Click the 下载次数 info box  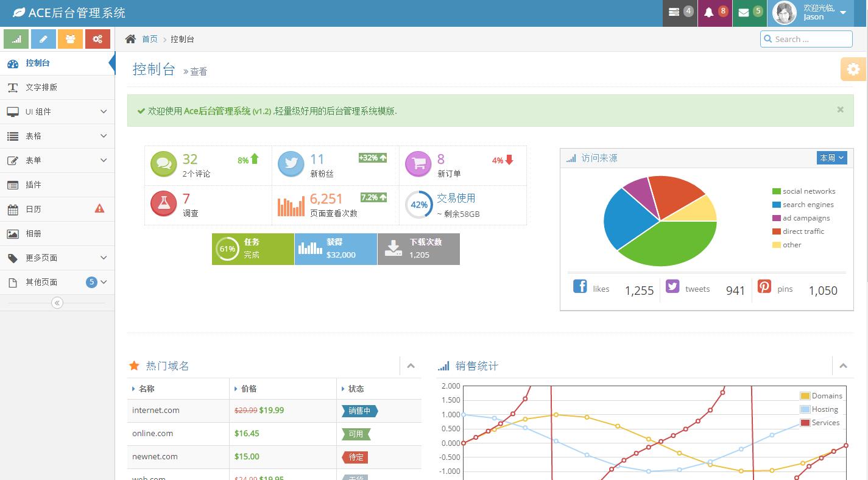tap(418, 249)
